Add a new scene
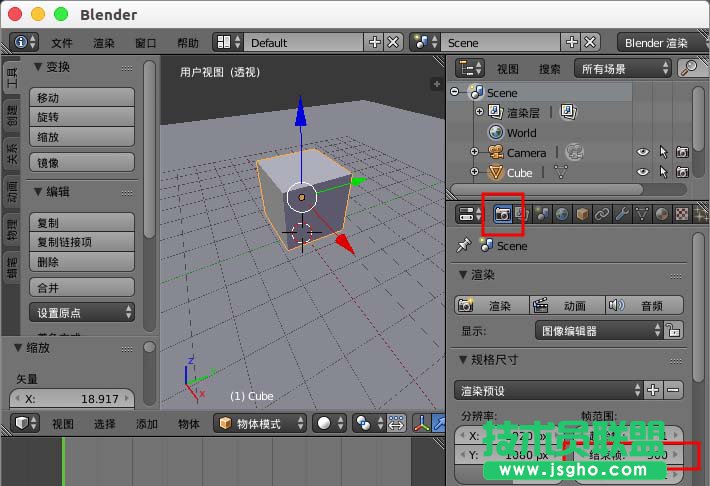 point(571,42)
